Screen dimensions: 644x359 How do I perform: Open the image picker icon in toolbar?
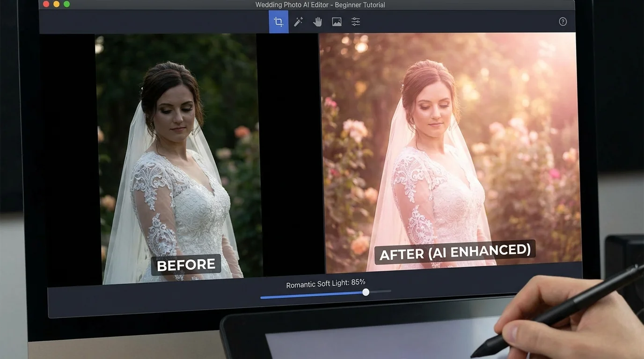[x=337, y=22]
